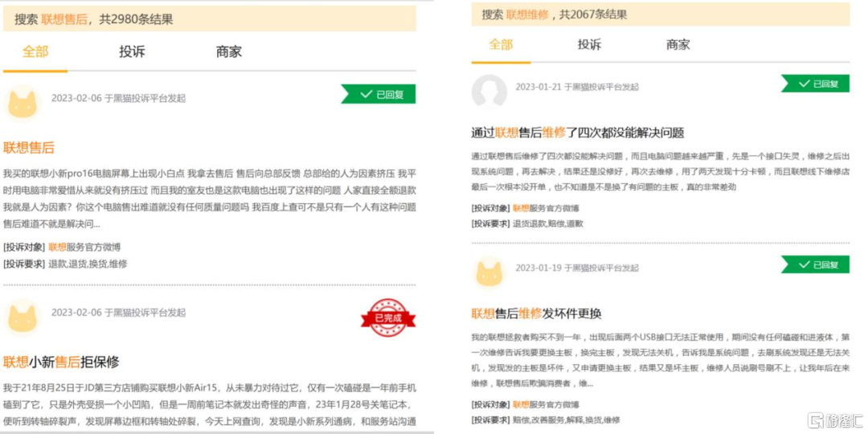
Task: Click 已回复 badge on 联想售后 complaint
Action: 378,94
